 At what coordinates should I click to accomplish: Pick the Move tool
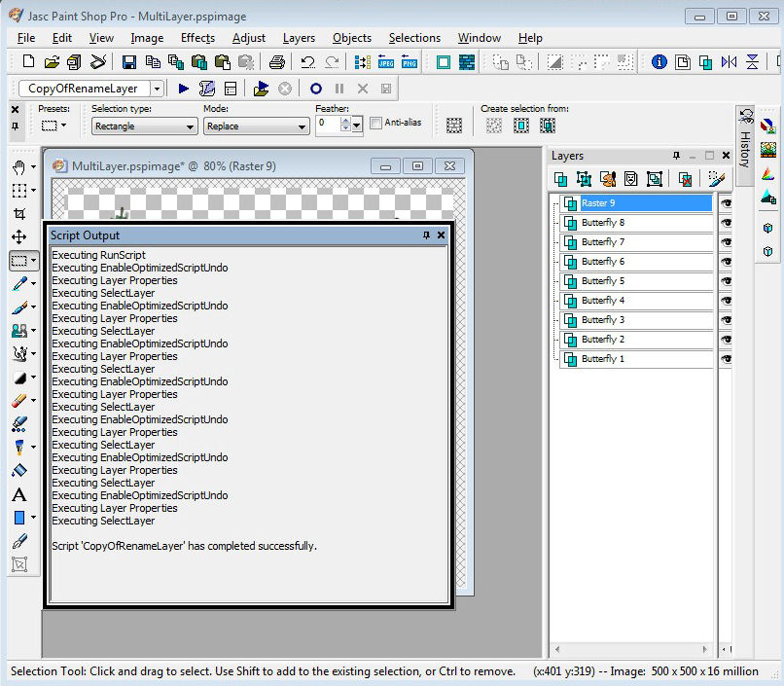18,236
